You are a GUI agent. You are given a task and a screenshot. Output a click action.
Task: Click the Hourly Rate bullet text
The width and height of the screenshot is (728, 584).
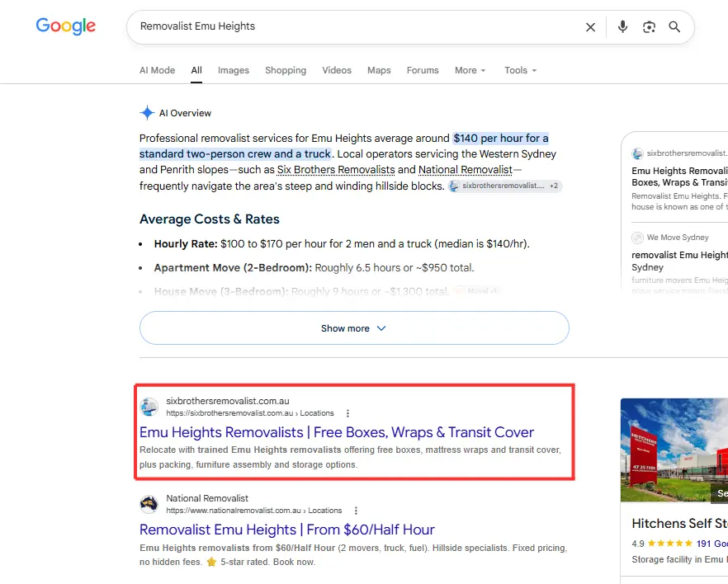342,244
